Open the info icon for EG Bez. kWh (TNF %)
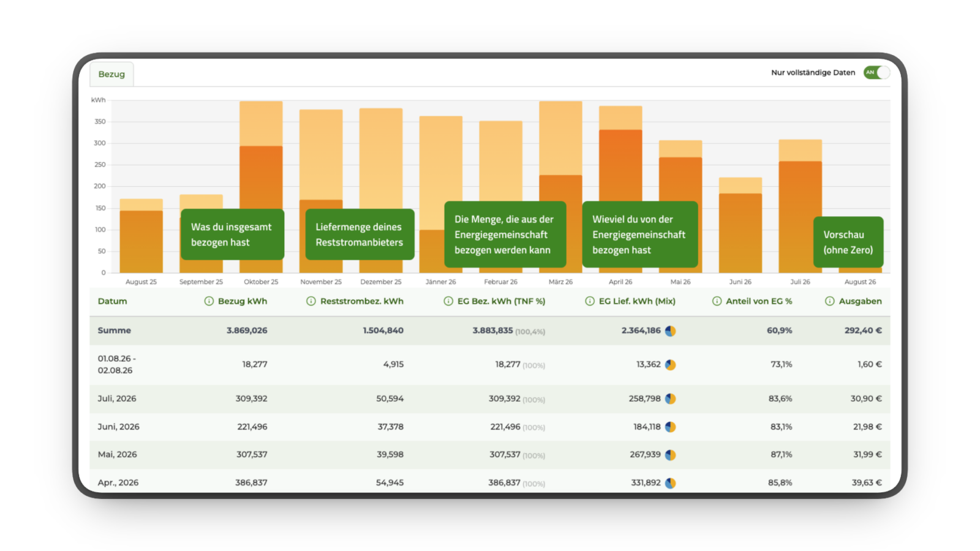The image size is (980, 551). click(448, 301)
